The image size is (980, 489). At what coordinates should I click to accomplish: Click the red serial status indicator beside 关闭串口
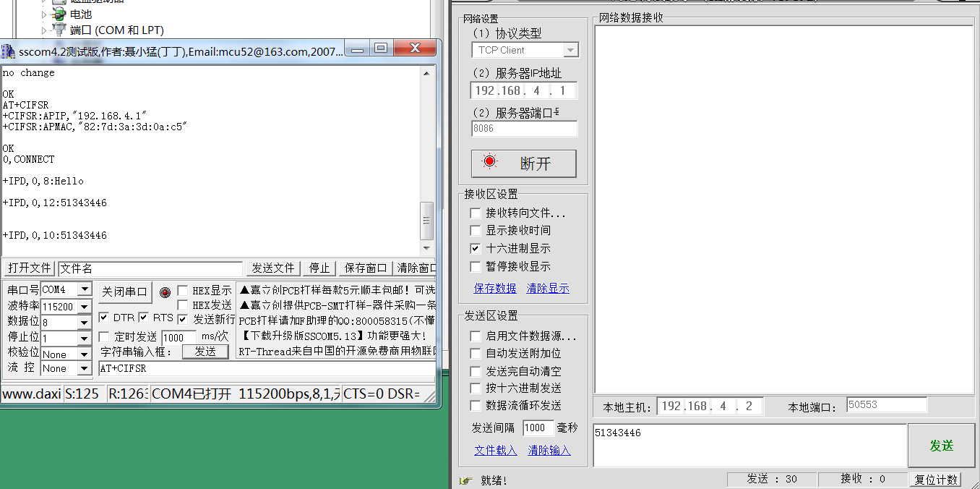coord(165,292)
